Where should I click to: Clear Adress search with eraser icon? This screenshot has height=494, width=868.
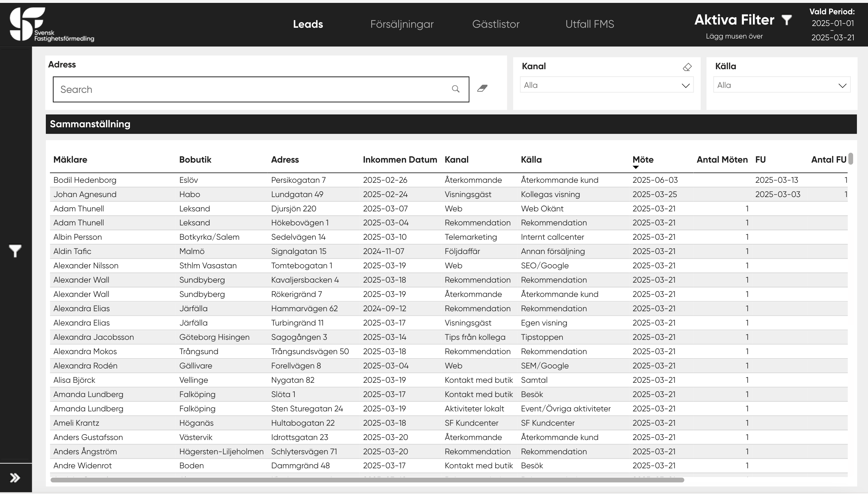click(482, 88)
